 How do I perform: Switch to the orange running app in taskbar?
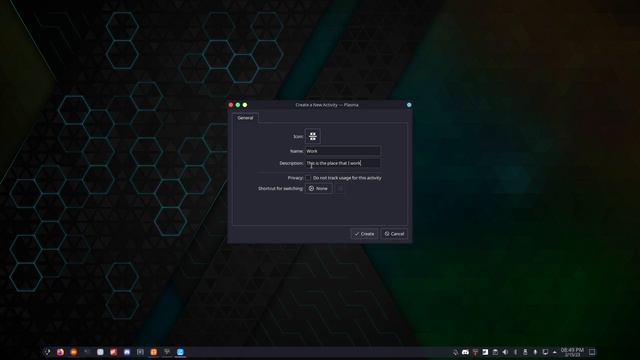tap(153, 352)
